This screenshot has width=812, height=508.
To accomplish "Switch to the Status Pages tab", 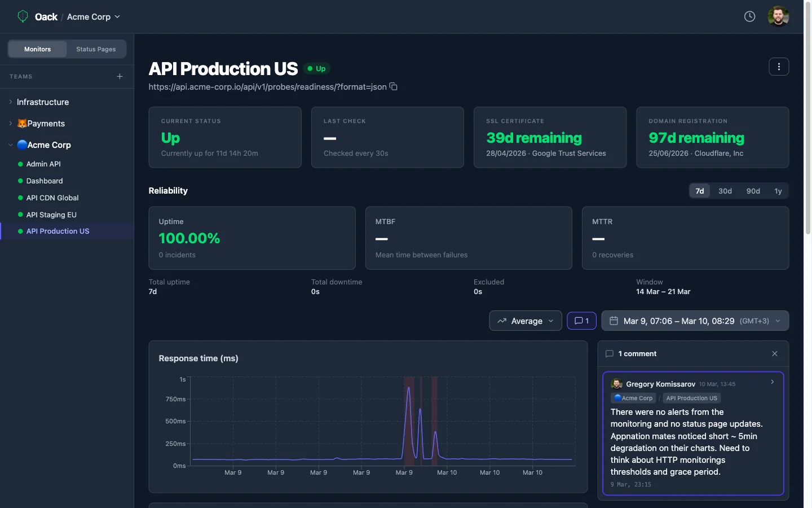I will click(x=96, y=49).
